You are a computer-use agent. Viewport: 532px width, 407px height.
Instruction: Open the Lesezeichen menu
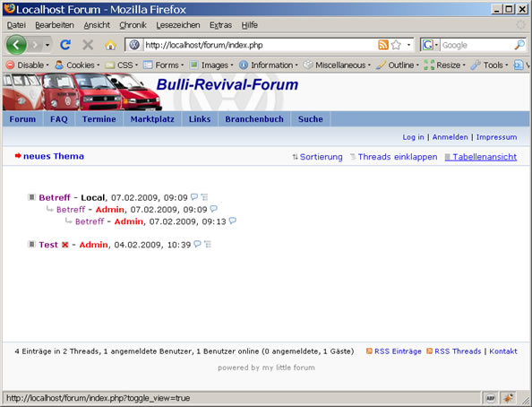coord(178,25)
